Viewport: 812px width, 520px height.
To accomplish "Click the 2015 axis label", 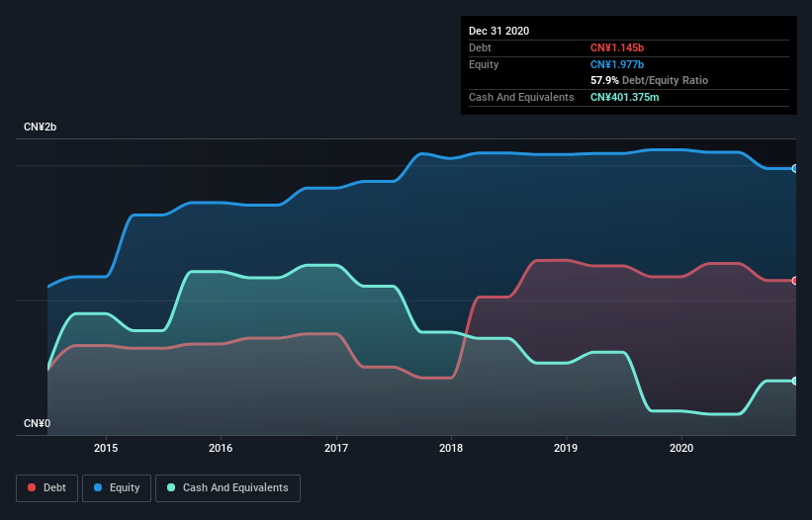I will pyautogui.click(x=106, y=448).
